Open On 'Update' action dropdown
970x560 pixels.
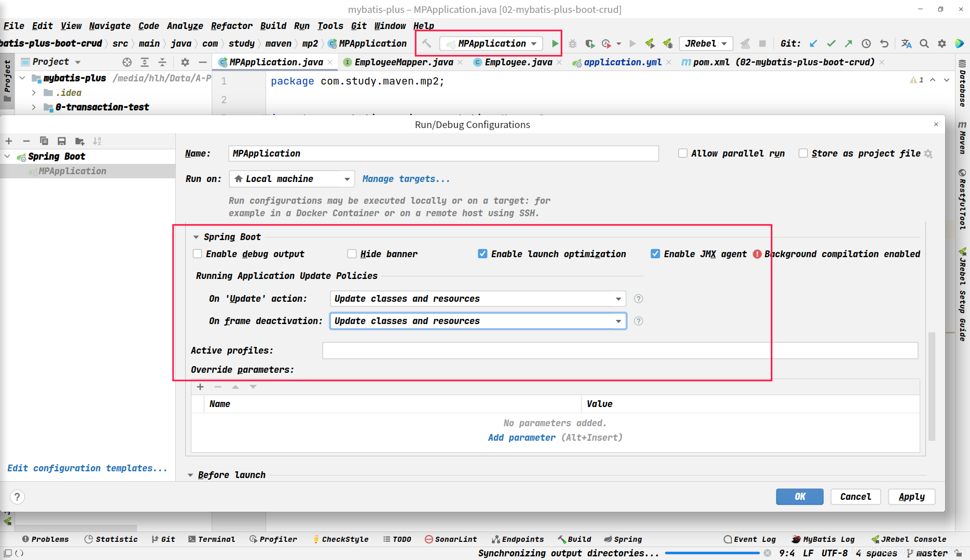(478, 299)
